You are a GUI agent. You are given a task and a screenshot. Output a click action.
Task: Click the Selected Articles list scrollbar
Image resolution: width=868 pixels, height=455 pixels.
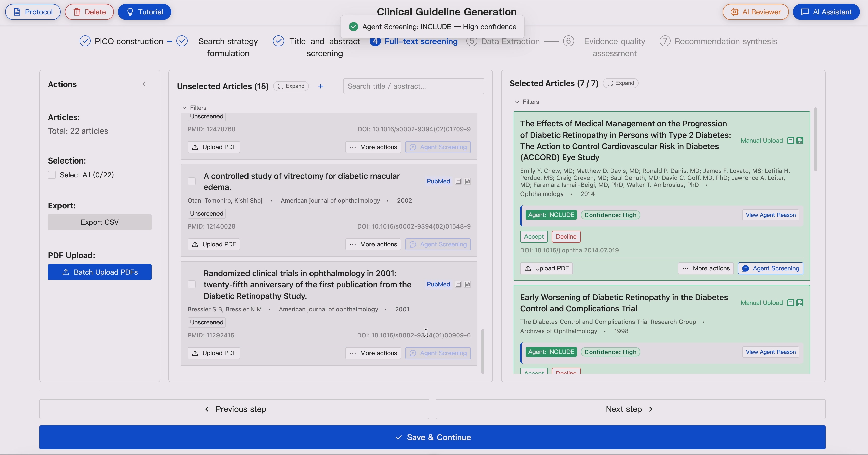coord(815,139)
